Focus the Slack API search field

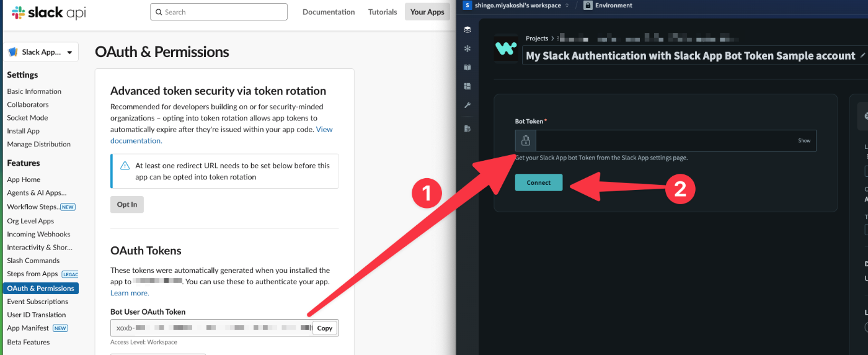point(219,12)
